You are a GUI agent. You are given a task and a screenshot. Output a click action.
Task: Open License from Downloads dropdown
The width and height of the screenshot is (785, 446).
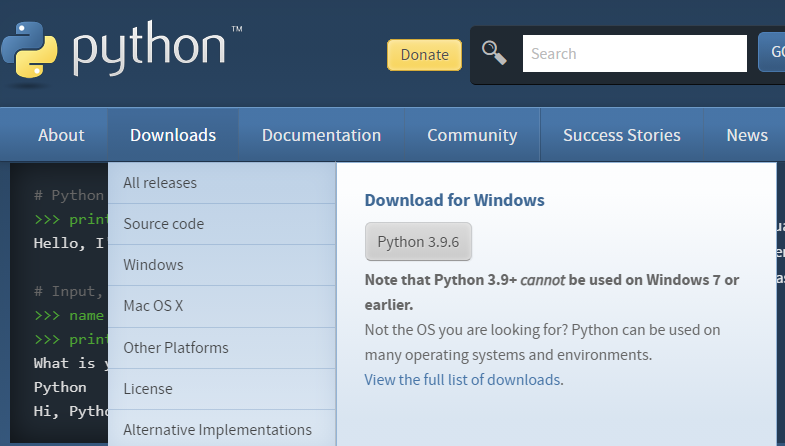pyautogui.click(x=222, y=389)
